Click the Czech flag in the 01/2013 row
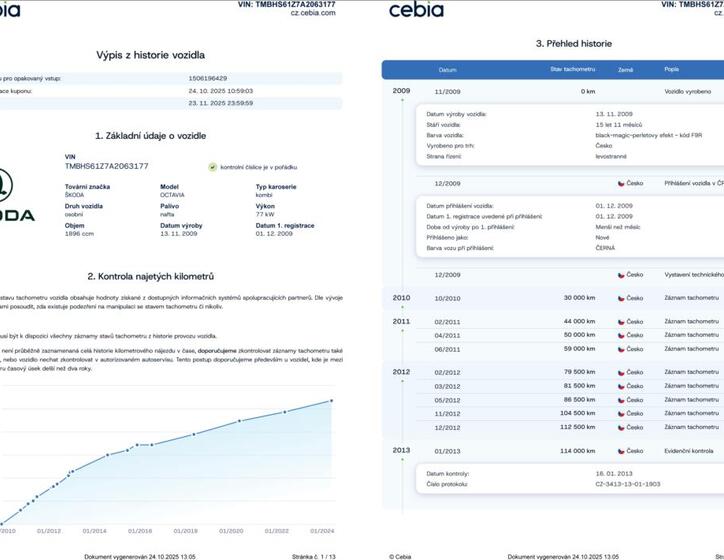Screen dimensions: 724x560 (x=621, y=450)
